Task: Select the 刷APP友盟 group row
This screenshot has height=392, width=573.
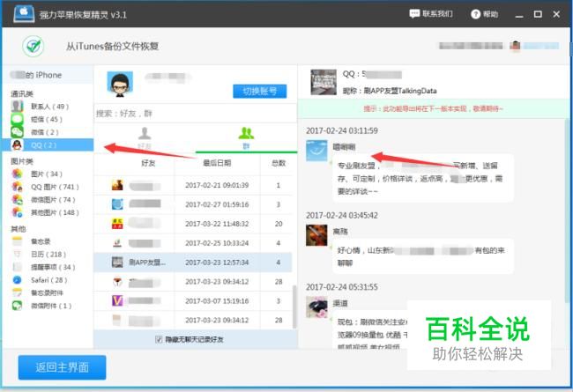Action: [193, 263]
